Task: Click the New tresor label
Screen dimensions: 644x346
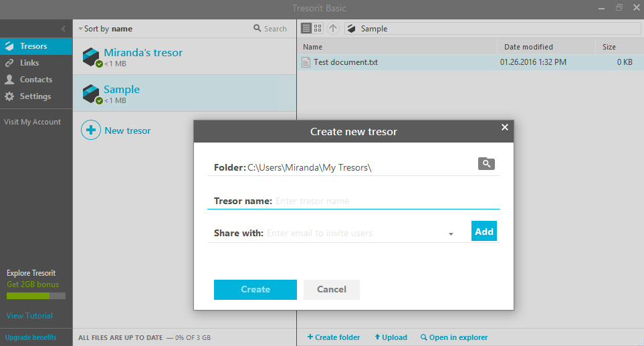Action: pyautogui.click(x=128, y=131)
